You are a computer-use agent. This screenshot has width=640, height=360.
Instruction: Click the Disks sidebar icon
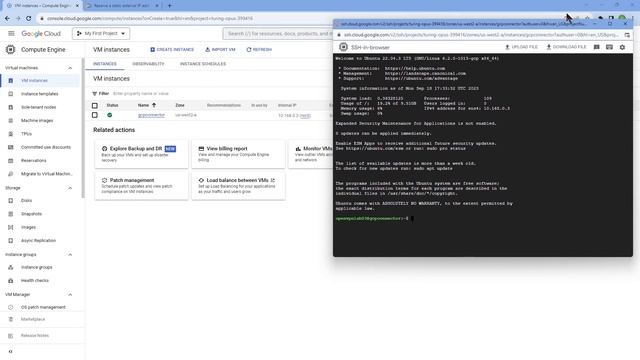click(11, 201)
